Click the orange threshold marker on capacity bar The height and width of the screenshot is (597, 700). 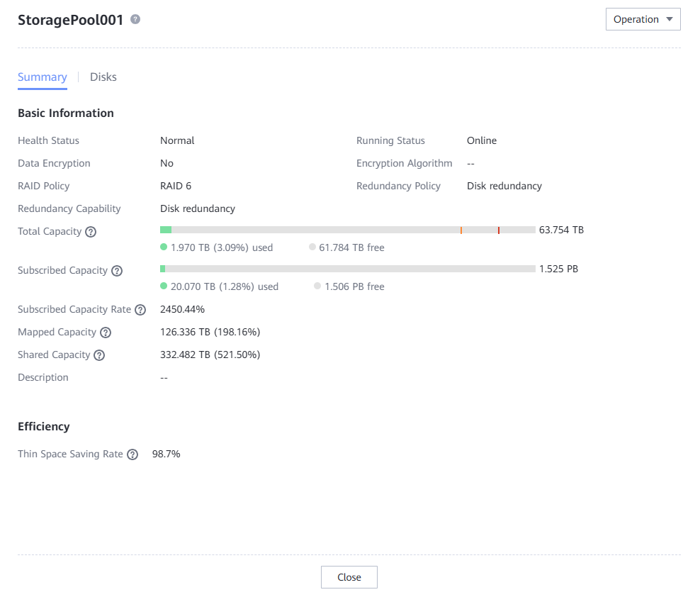click(461, 230)
